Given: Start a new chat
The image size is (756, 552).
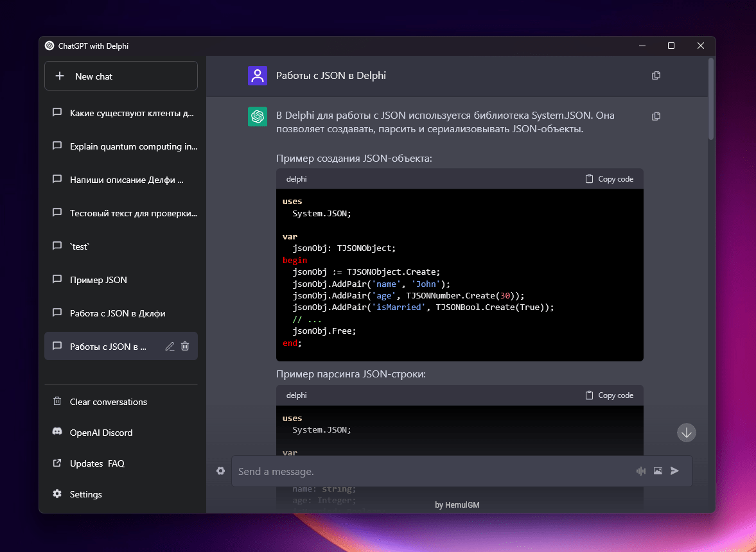Looking at the screenshot, I should click(121, 76).
